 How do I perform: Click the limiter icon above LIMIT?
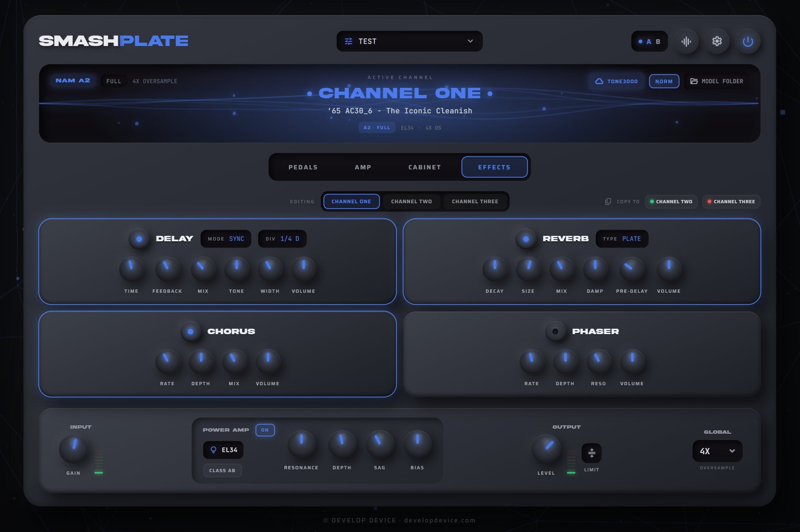pos(592,453)
